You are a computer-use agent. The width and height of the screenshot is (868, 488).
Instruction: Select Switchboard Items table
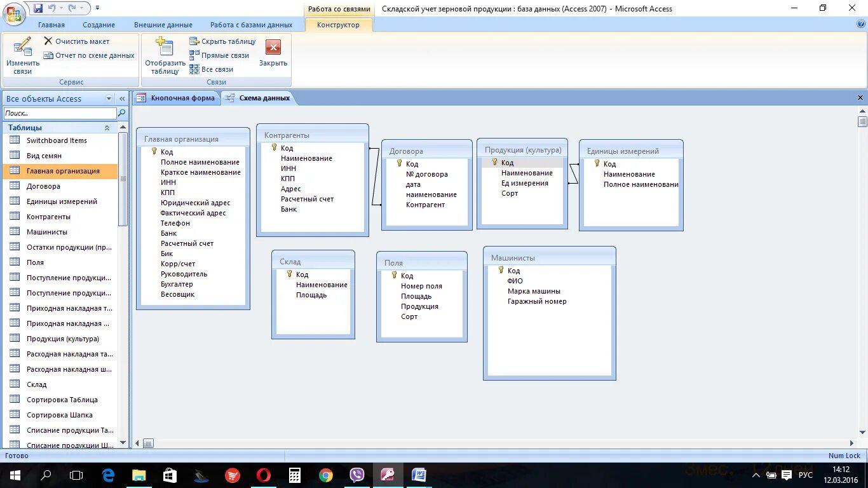pos(60,140)
